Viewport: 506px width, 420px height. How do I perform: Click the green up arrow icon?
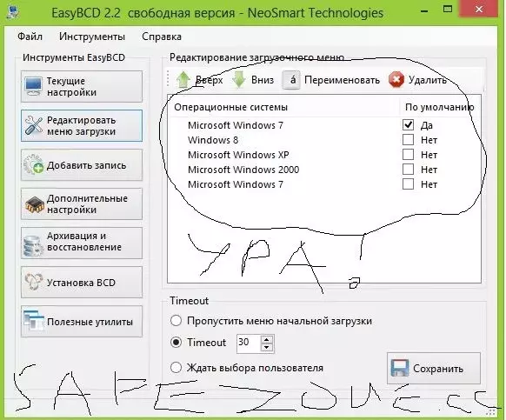(x=183, y=80)
